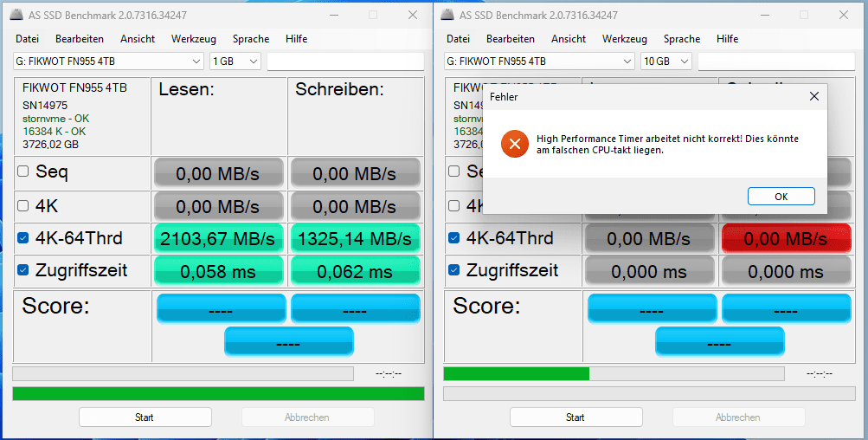Screen dimensions: 868x440
Task: Click Start button in the left window
Action: click(145, 417)
